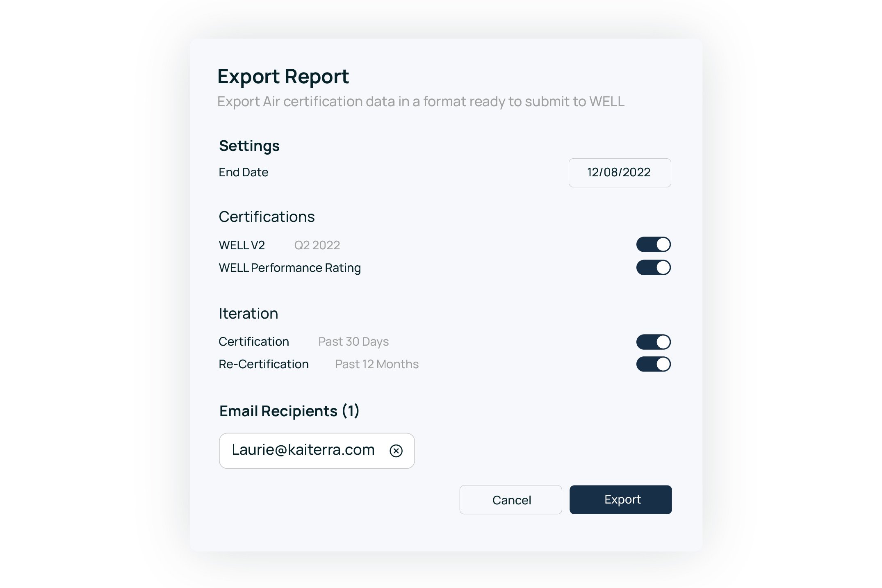The image size is (882, 588).
Task: Click the Past 12 Months period label
Action: point(376,364)
